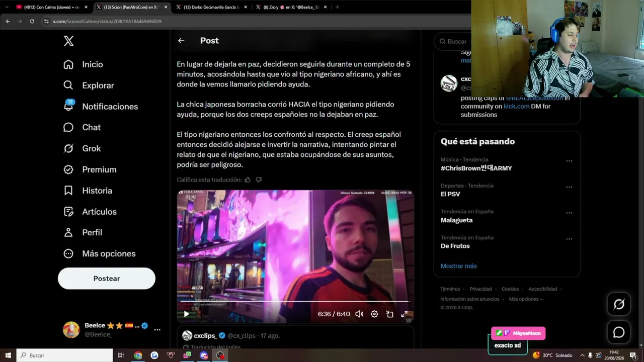Open video settings gear
The image size is (644, 362).
tap(374, 314)
